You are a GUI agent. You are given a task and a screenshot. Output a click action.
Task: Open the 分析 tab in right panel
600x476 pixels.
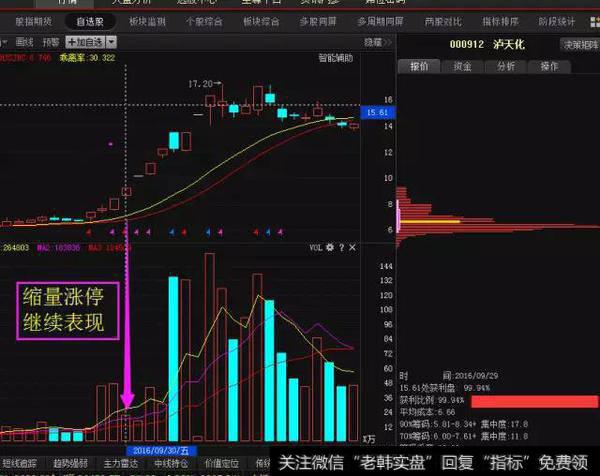click(506, 66)
